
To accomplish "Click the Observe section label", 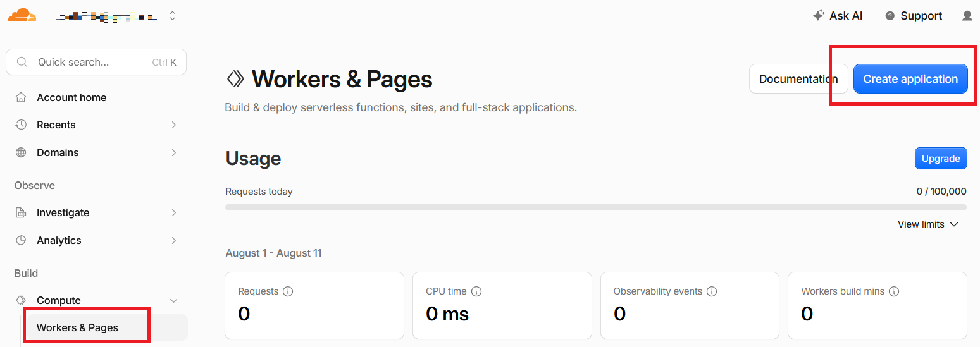I will pos(35,185).
